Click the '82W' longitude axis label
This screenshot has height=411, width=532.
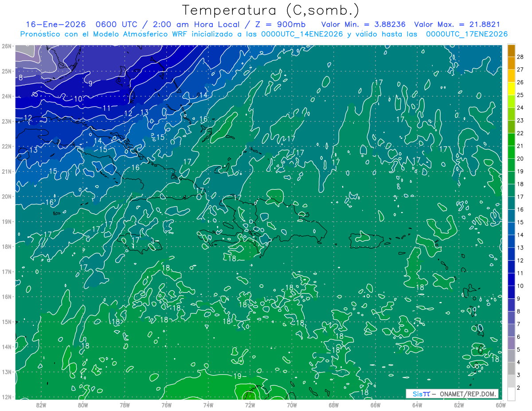[x=41, y=405]
